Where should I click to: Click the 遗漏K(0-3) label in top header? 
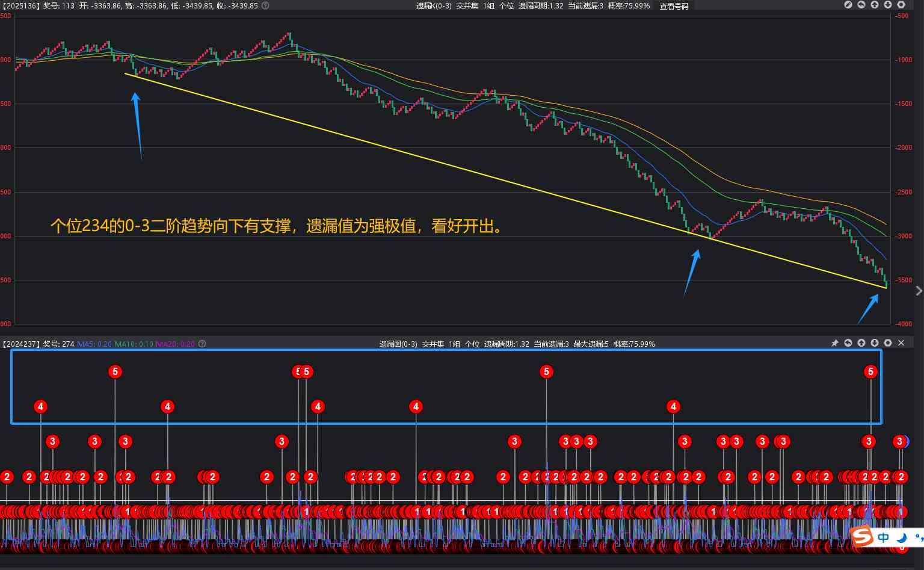pyautogui.click(x=434, y=5)
